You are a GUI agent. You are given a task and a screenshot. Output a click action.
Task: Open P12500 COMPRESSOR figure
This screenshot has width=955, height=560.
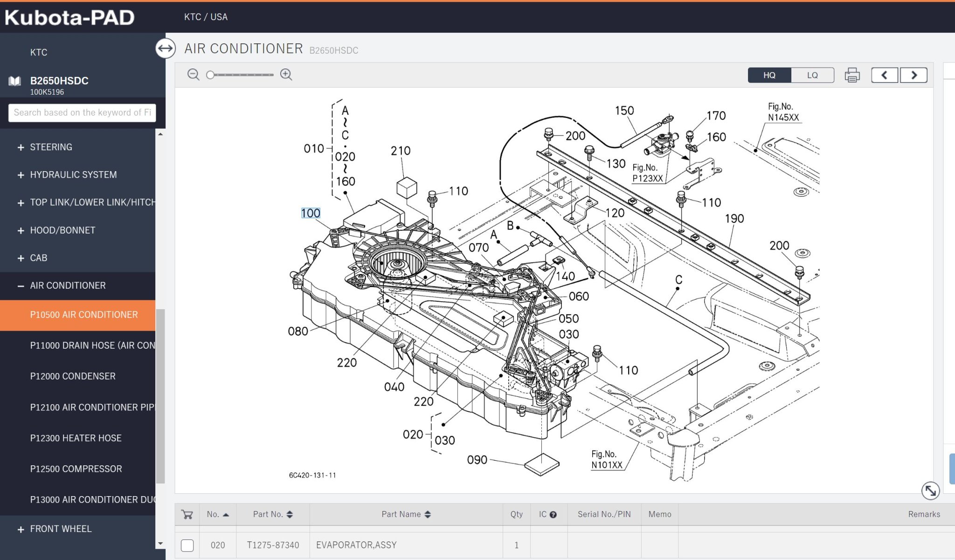pos(76,469)
